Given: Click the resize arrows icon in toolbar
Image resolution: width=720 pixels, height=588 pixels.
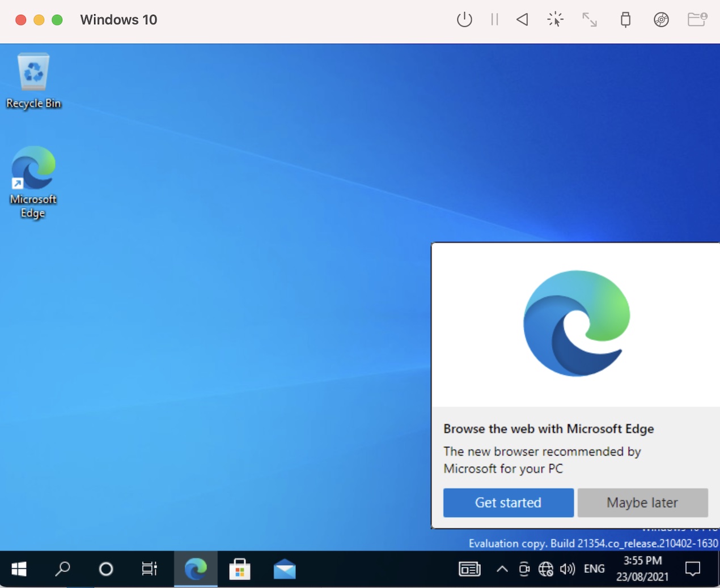Looking at the screenshot, I should (590, 20).
